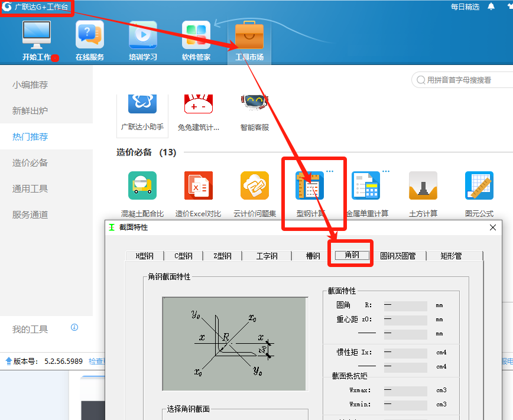Open more options dots above 金属单重计算
This screenshot has height=420, width=513.
[386, 171]
